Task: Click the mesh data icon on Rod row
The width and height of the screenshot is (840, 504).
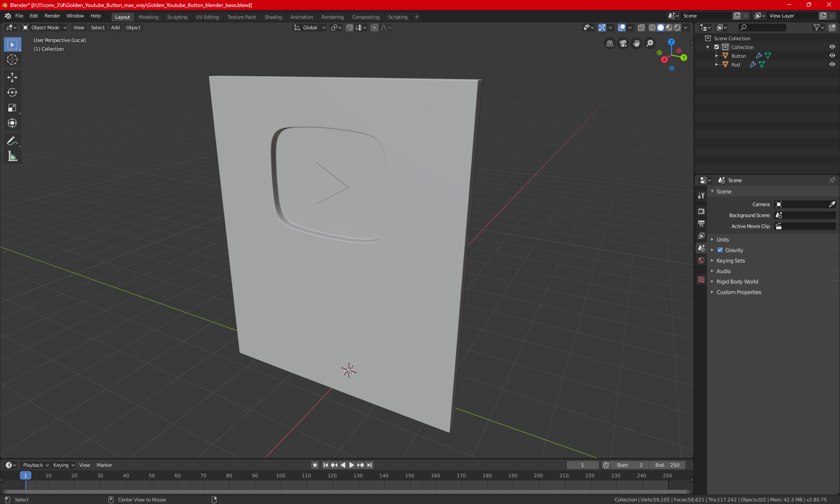Action: [762, 64]
